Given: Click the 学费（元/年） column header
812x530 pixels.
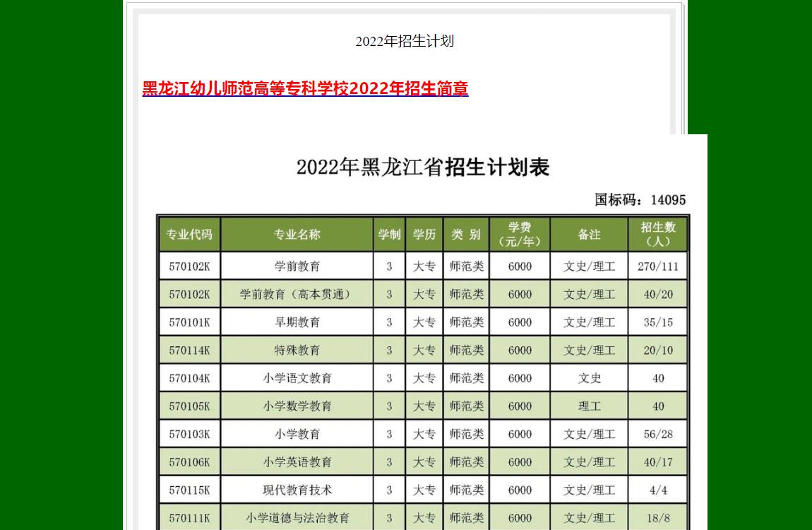Looking at the screenshot, I should coord(520,234).
